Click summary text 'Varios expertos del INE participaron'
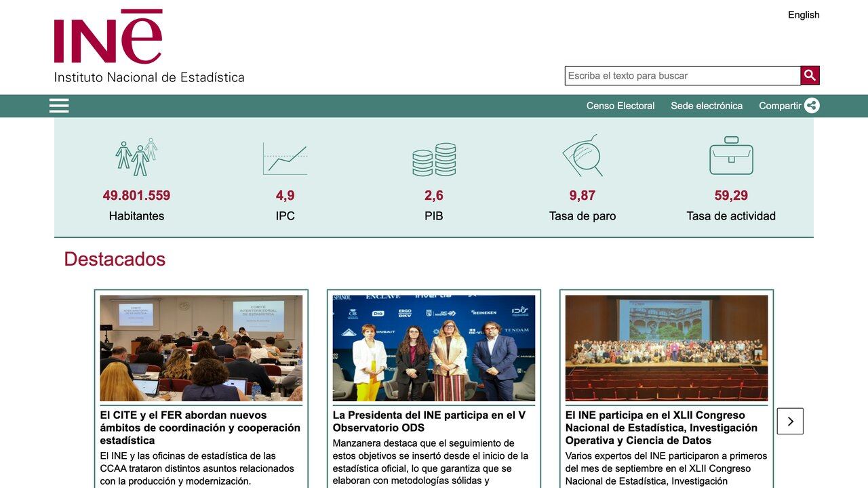Viewport: 868px width, 488px height. (667, 468)
